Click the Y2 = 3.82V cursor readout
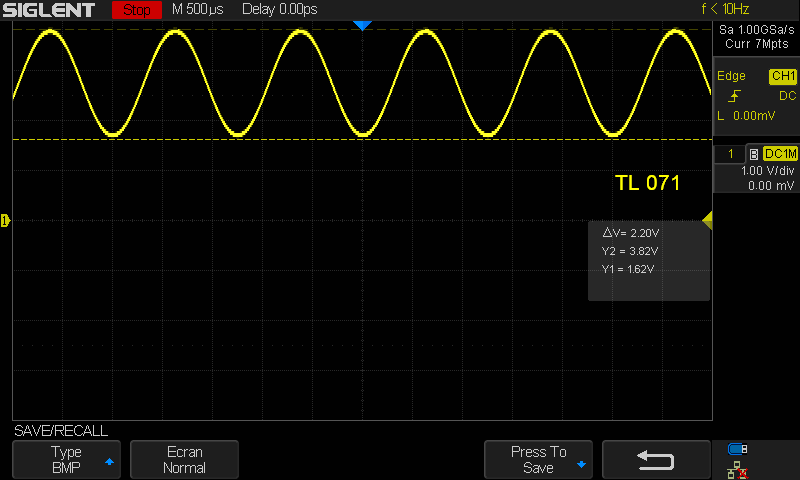This screenshot has width=800, height=480. pos(630,251)
